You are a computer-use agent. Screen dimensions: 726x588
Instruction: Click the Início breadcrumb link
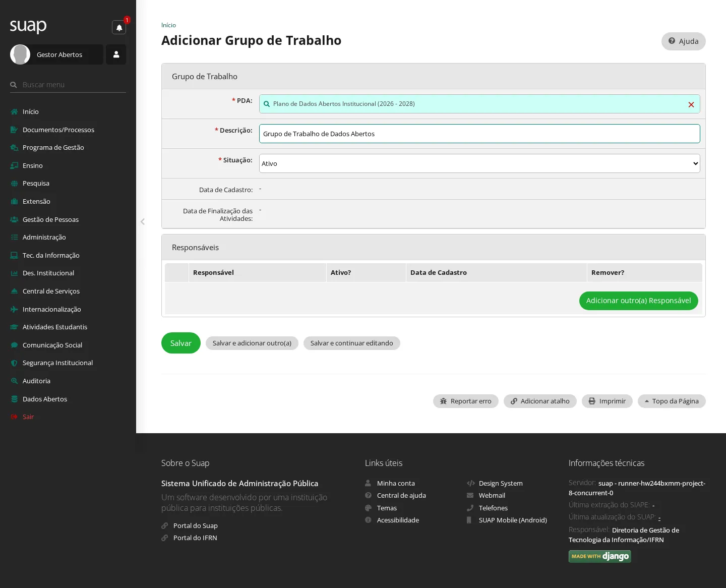(168, 25)
